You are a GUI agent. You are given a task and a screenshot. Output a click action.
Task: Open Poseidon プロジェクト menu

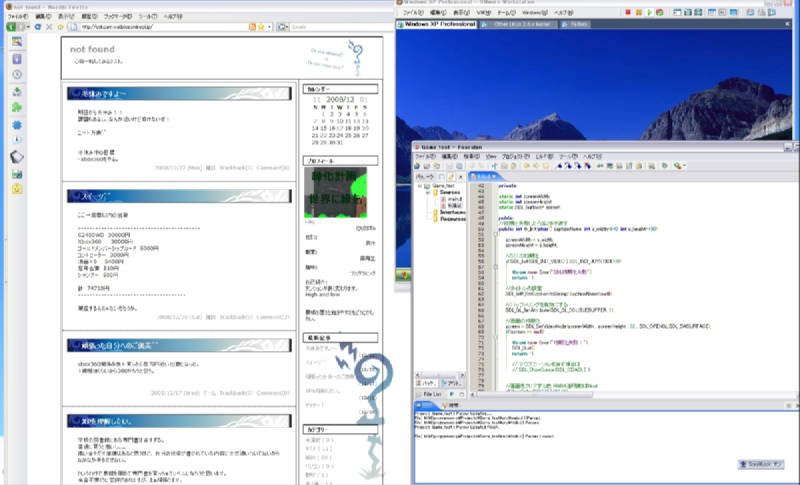tap(516, 157)
